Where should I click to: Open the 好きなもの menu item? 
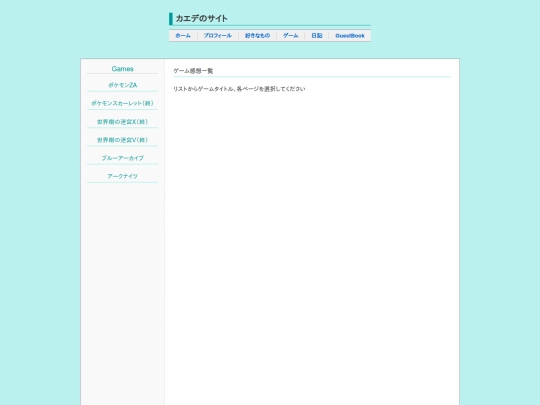click(257, 36)
